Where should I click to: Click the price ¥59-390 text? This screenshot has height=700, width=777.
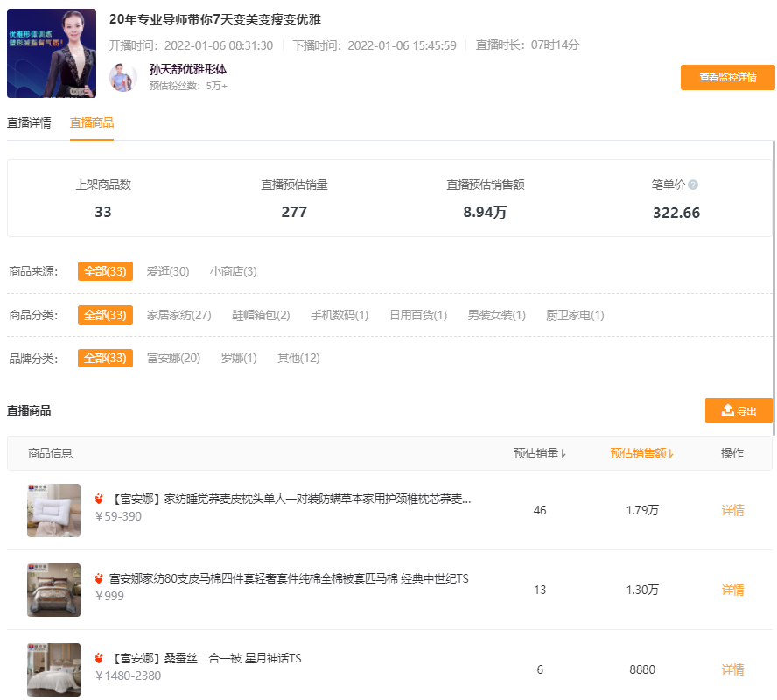tap(118, 516)
